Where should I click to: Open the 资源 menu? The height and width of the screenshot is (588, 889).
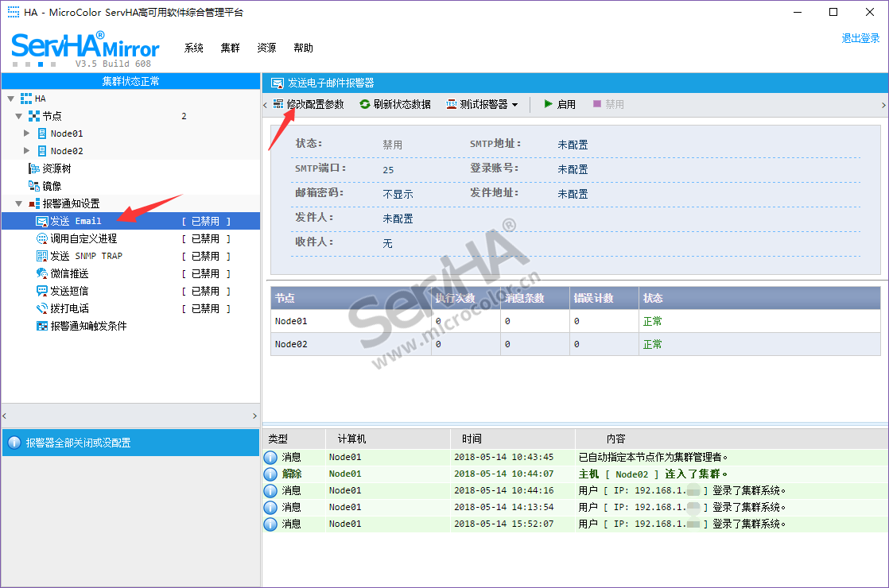(x=266, y=48)
